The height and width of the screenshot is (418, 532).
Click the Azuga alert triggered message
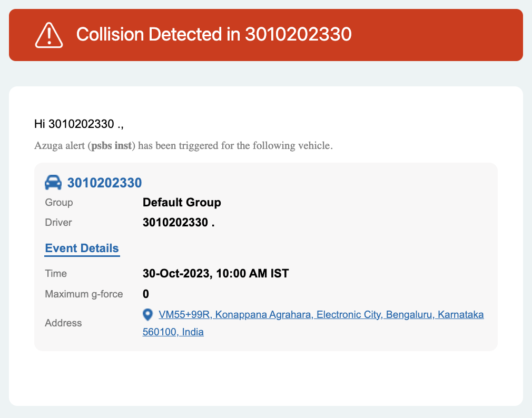[183, 145]
